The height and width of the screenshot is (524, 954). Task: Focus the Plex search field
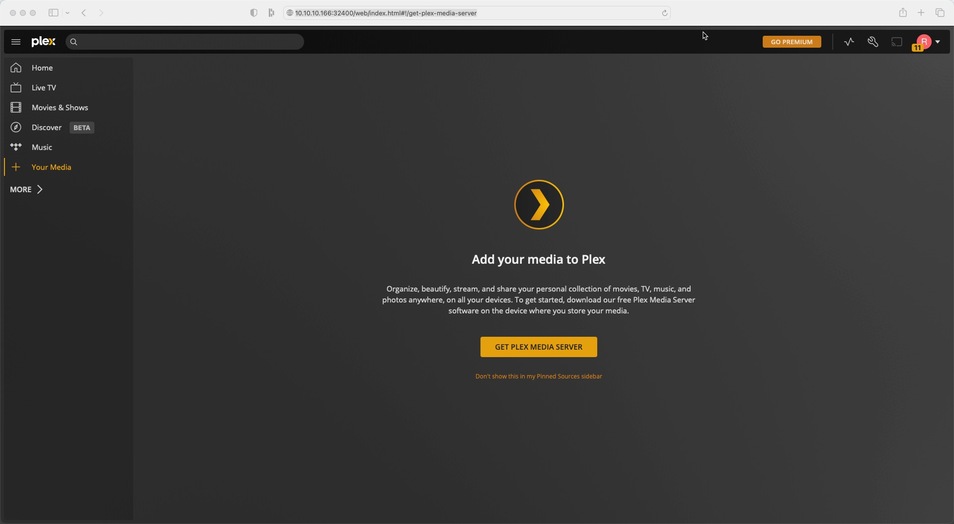pyautogui.click(x=185, y=42)
